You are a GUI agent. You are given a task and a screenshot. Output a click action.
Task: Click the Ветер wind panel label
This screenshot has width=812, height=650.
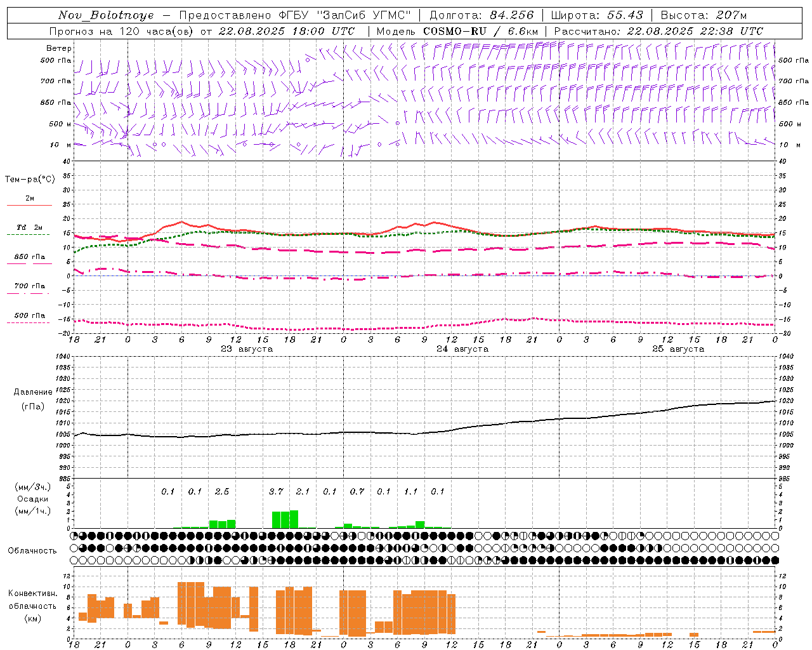pos(59,48)
